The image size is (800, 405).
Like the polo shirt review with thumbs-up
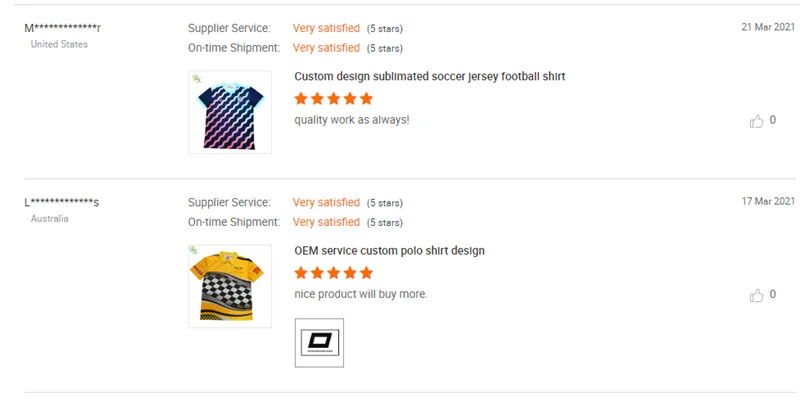click(756, 295)
